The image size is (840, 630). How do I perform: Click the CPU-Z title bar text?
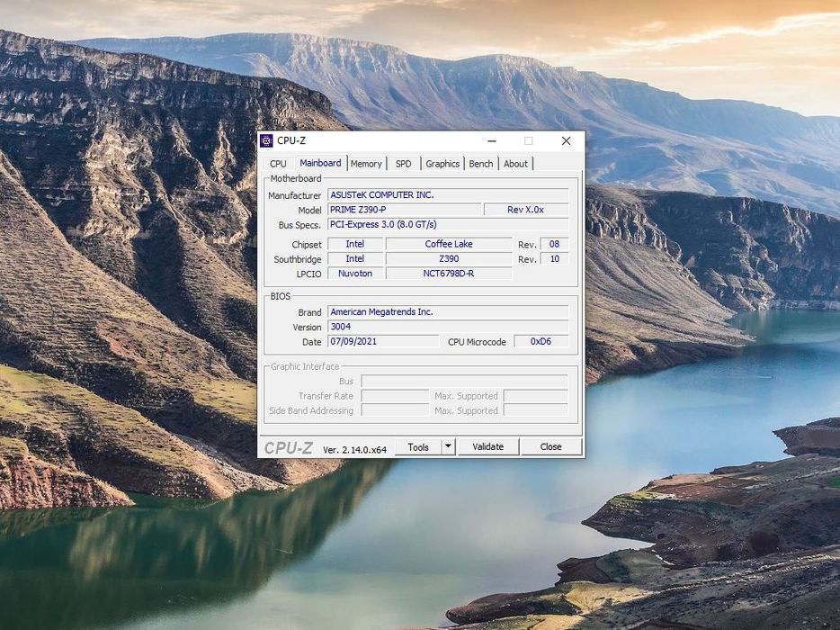click(291, 140)
